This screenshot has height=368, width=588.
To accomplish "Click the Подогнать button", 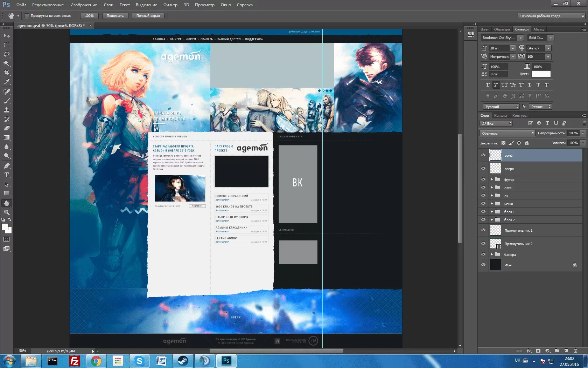I will point(115,16).
